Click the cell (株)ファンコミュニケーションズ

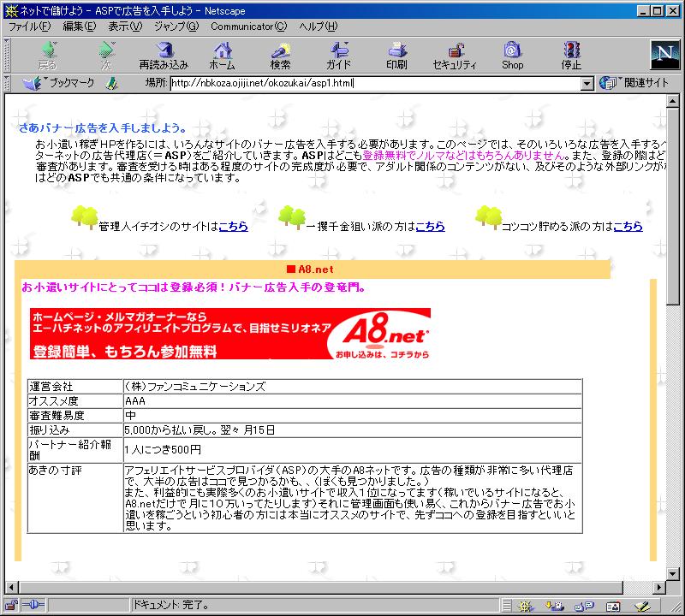(353, 387)
